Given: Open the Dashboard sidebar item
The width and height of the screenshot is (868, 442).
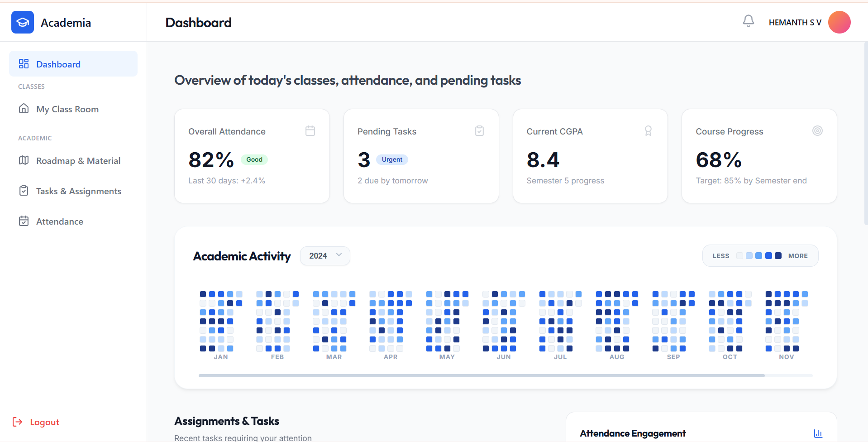Looking at the screenshot, I should pos(73,64).
